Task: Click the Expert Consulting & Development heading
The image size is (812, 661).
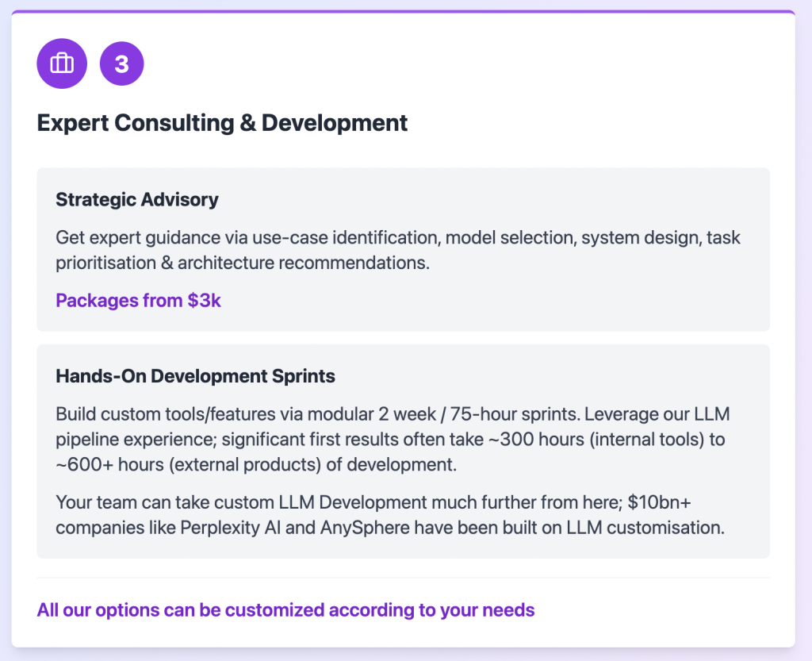Action: [222, 123]
